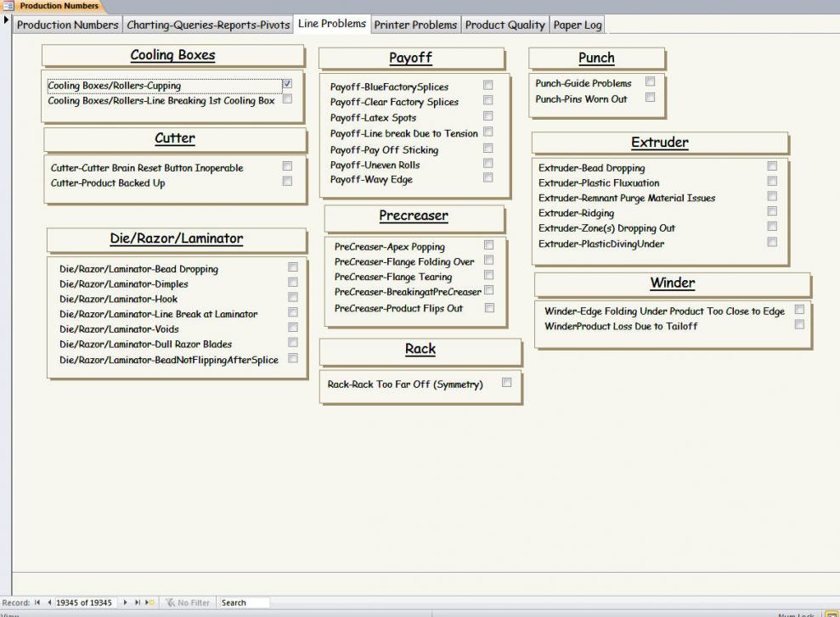Enable Die/Razor/Laminator-Voids checkbox
This screenshot has width=840, height=617.
click(x=292, y=327)
